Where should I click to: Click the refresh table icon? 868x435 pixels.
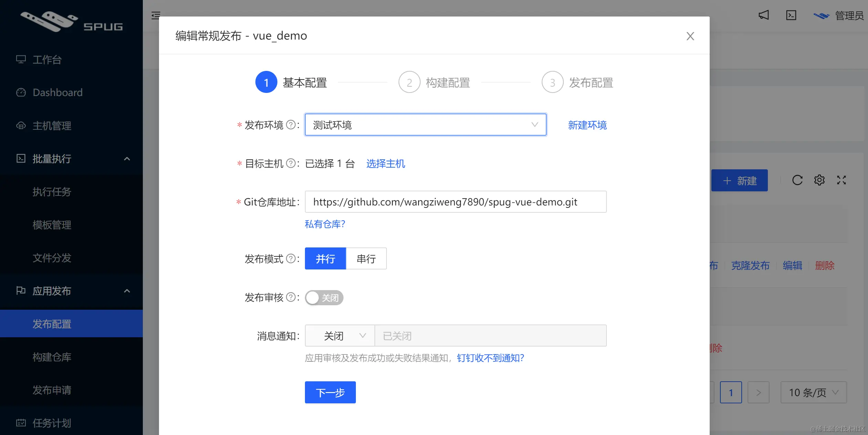(x=797, y=180)
